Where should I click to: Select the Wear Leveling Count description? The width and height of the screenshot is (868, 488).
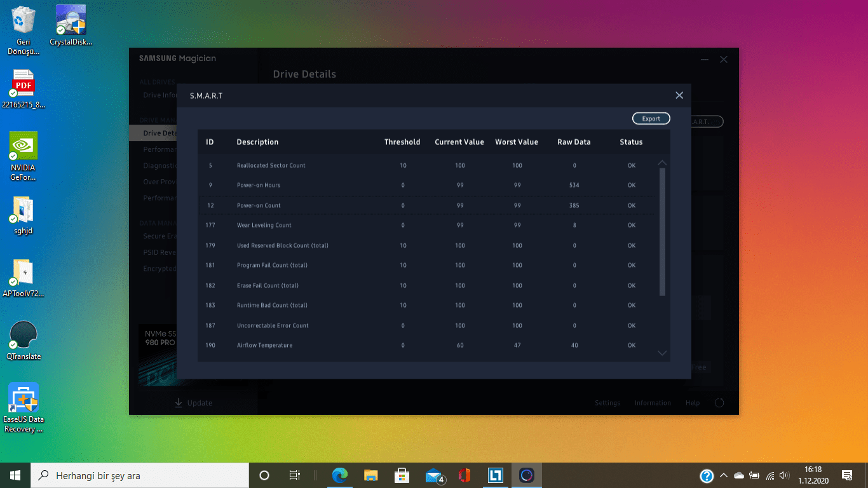(264, 226)
